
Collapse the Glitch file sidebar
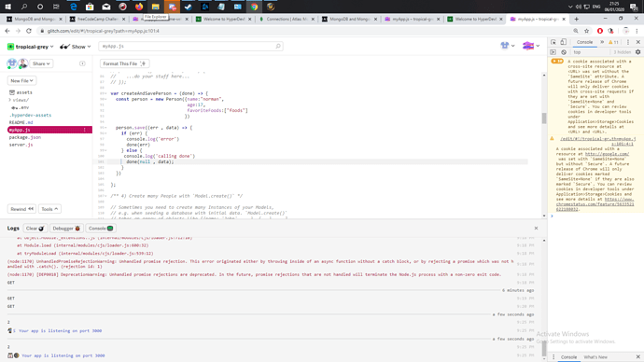[x=82, y=63]
